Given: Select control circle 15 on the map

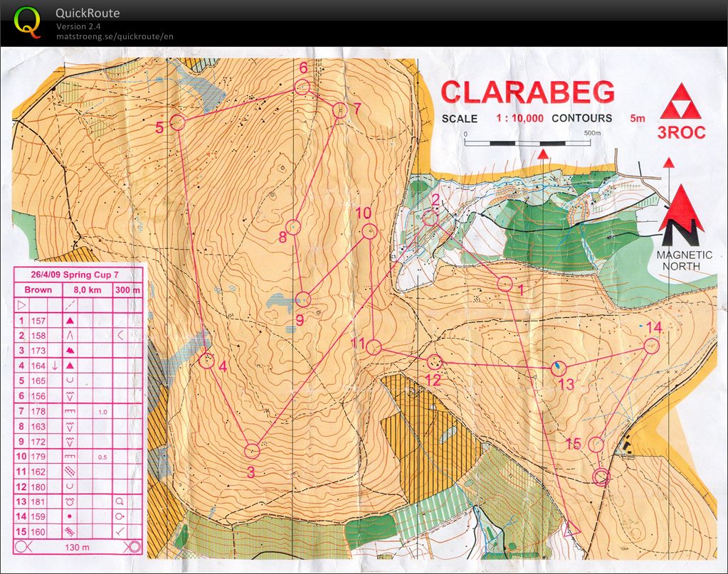Looking at the screenshot, I should pyautogui.click(x=596, y=445).
